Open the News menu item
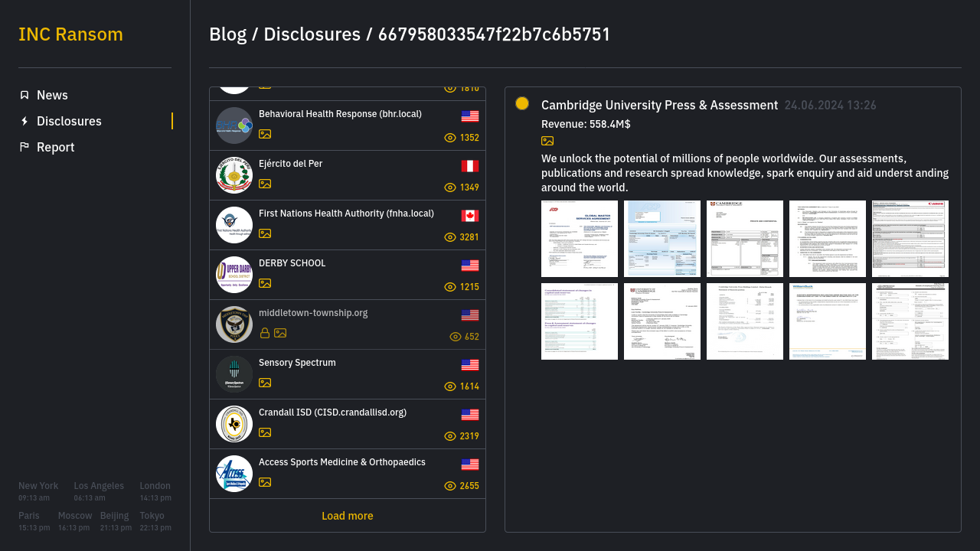 52,95
